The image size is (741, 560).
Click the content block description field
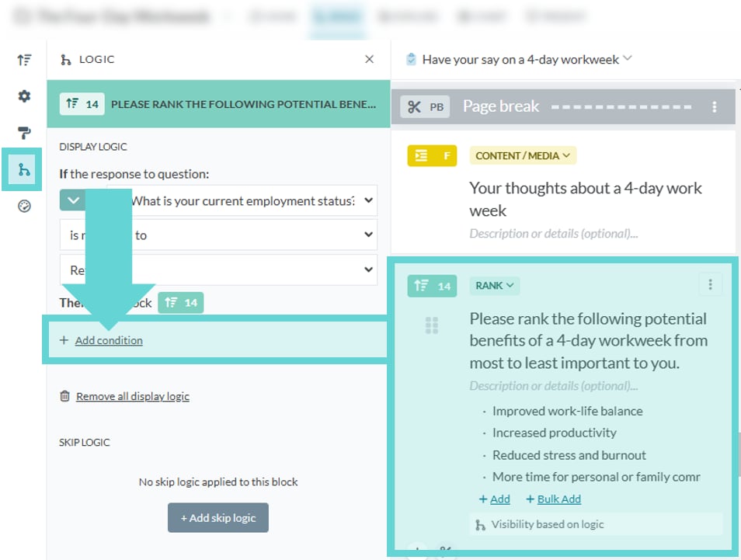coord(553,234)
